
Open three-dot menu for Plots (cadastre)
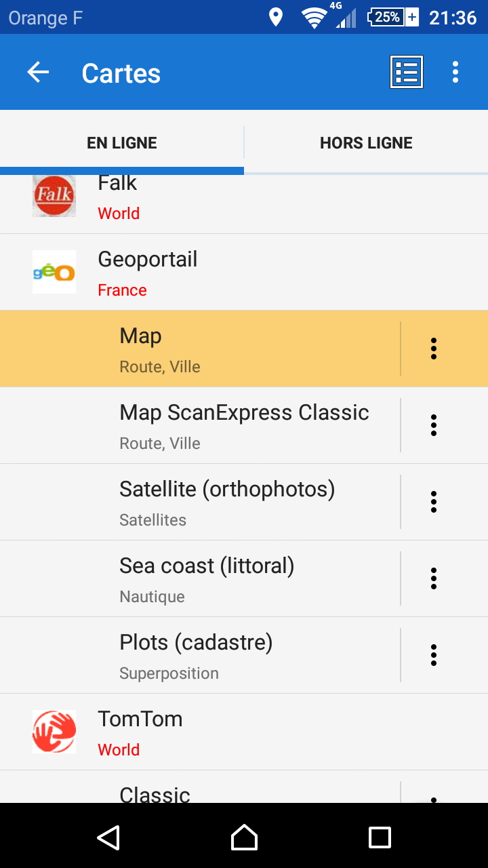point(434,655)
